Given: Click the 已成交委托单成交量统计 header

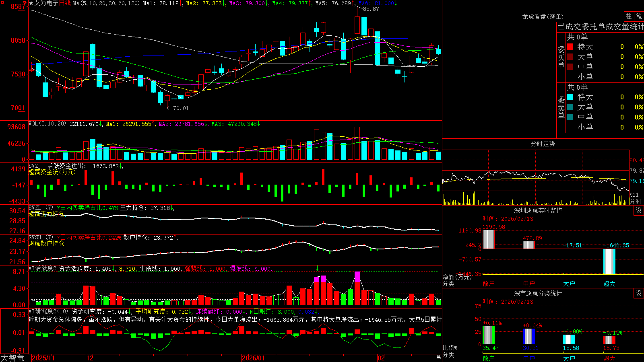Looking at the screenshot, I should [601, 27].
